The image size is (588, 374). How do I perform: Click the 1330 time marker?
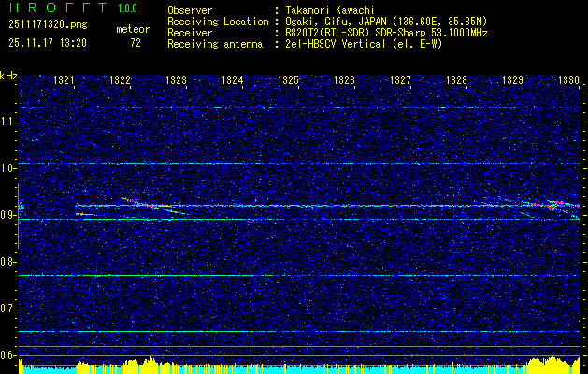[568, 79]
